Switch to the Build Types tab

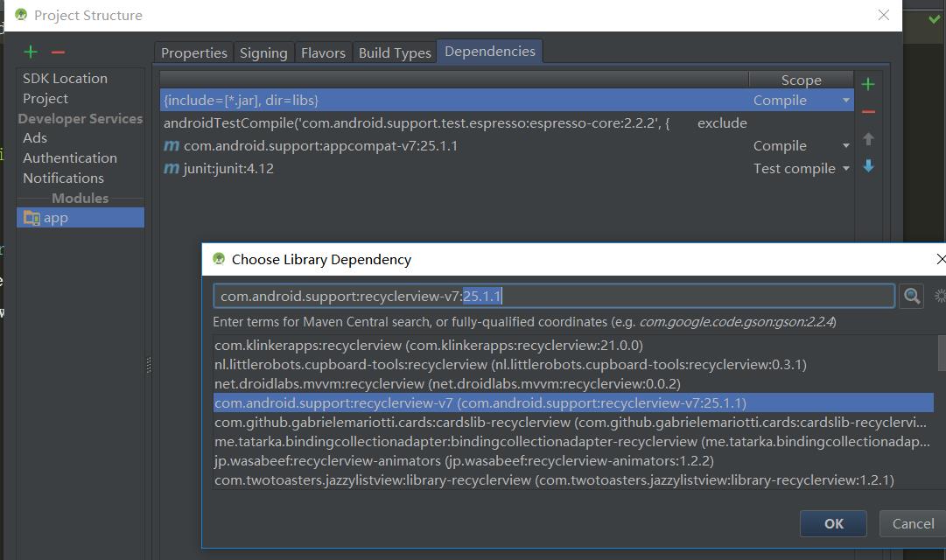395,52
